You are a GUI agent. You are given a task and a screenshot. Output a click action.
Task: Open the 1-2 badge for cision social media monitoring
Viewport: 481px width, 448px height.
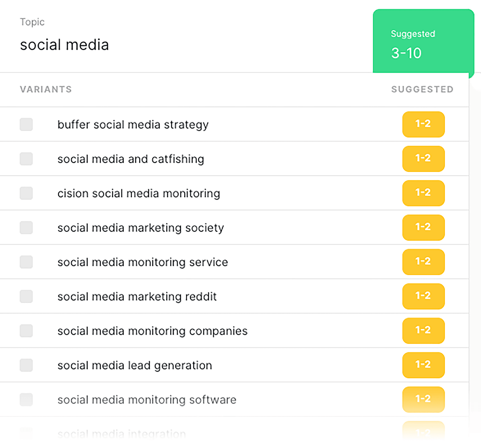click(423, 193)
